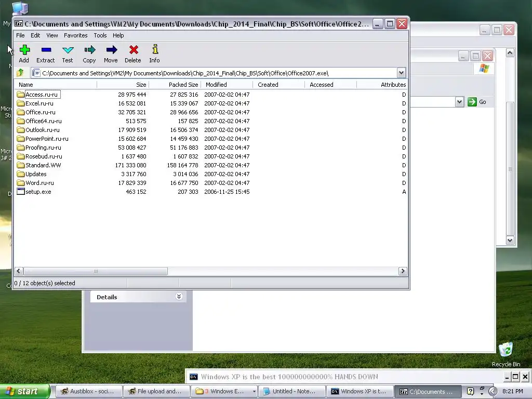Select the Word.ru-ru folder icon
The image size is (532, 399).
[21, 182]
